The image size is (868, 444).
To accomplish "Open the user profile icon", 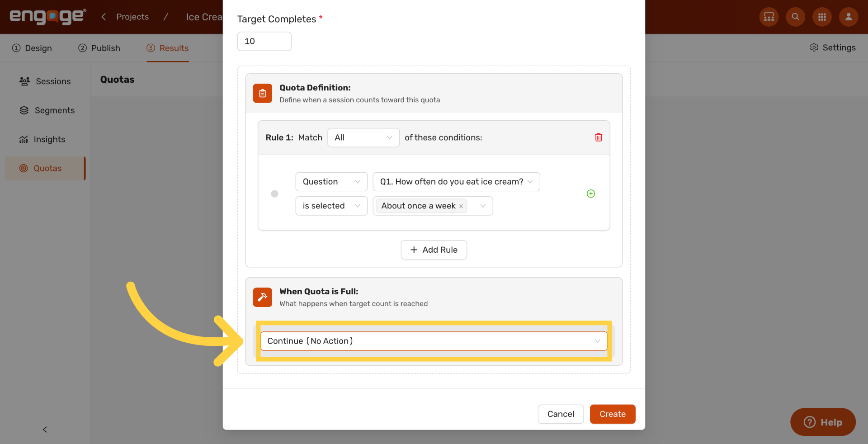I will coord(849,17).
